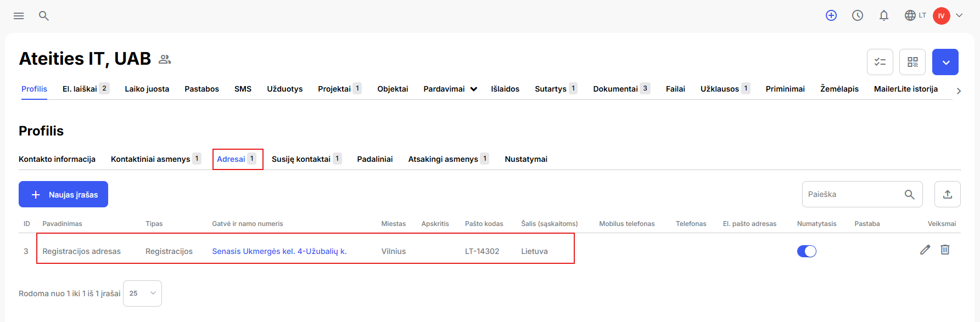Click the blue plus add-new icon
The width and height of the screenshot is (980, 322).
831,15
